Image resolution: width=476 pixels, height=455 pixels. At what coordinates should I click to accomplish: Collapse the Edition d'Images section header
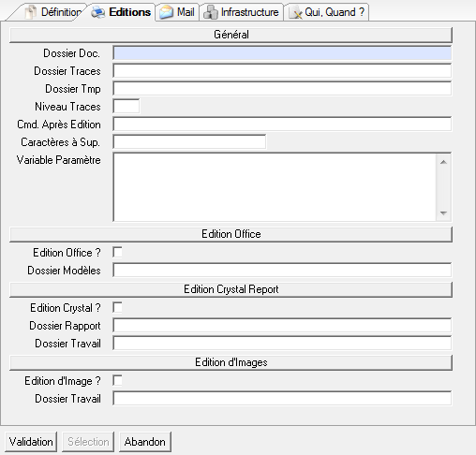(231, 362)
